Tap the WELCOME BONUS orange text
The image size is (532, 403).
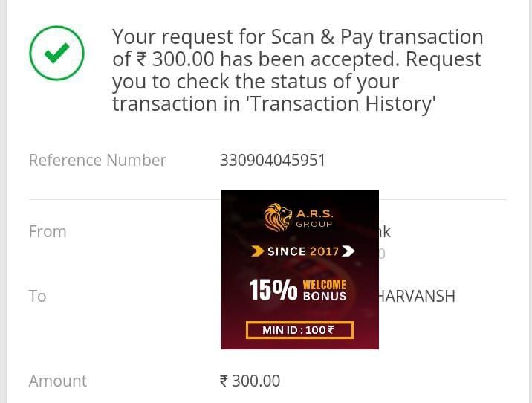coord(324,290)
